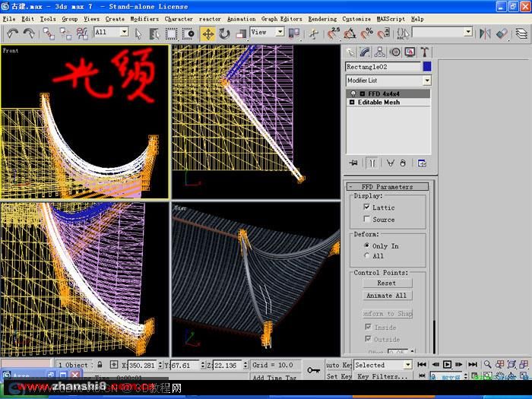The height and width of the screenshot is (399, 532).
Task: Click the Pin Stack icon
Action: click(353, 163)
